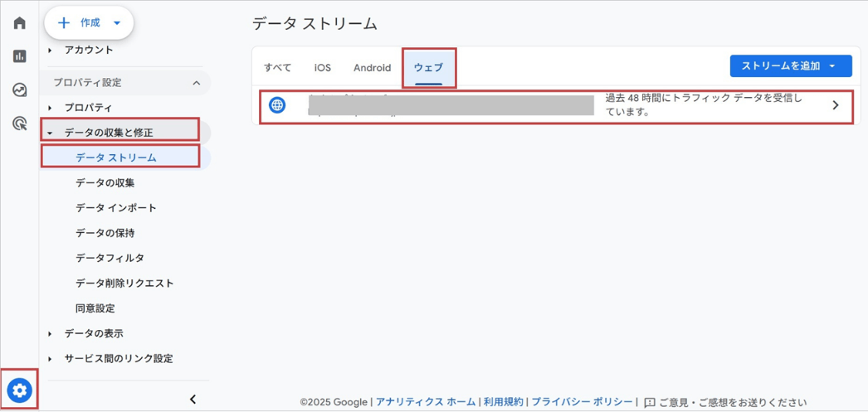Open the ストリームを追加 dropdown button
Viewport: 868px width, 412px height.
pos(791,65)
